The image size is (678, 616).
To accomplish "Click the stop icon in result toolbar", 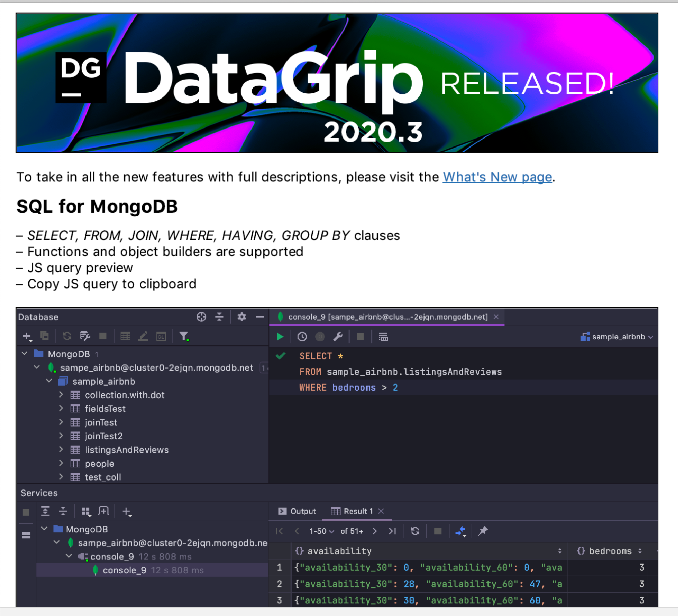I will (438, 531).
